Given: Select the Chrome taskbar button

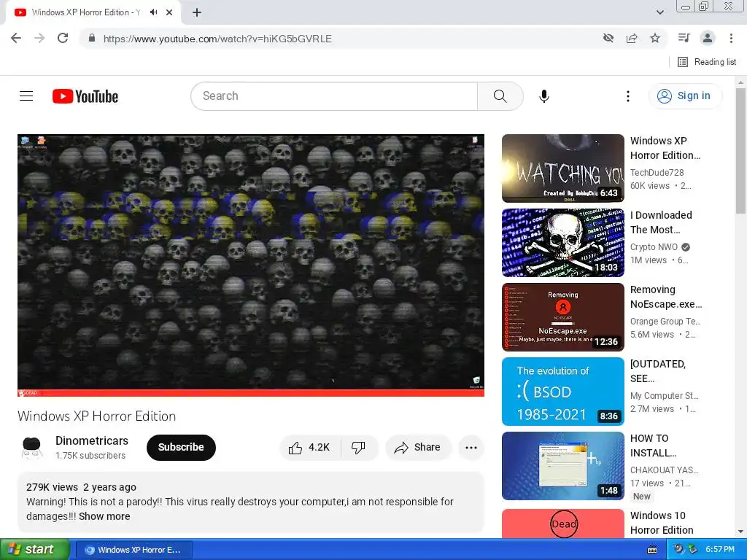Looking at the screenshot, I should click(x=134, y=550).
